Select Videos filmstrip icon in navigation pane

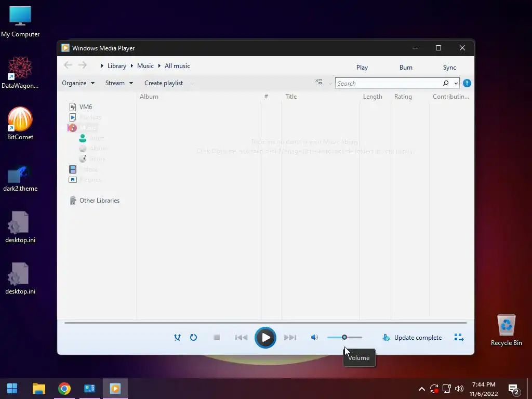(73, 169)
